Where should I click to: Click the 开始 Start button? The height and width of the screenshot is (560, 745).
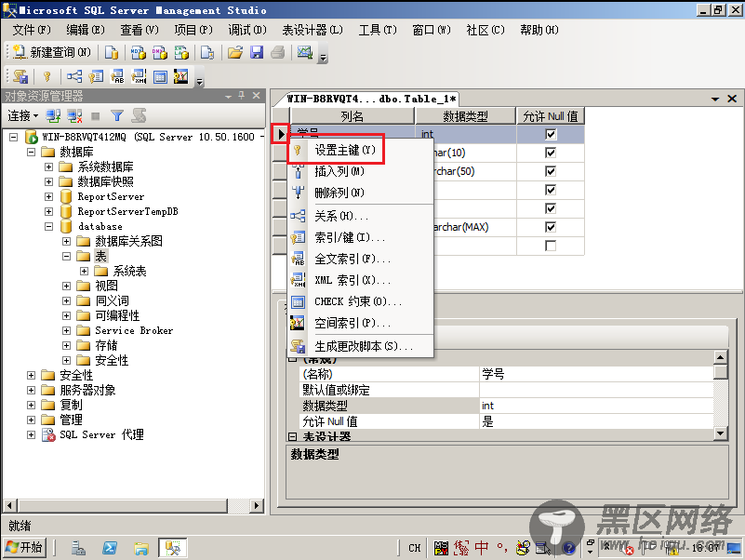24,548
